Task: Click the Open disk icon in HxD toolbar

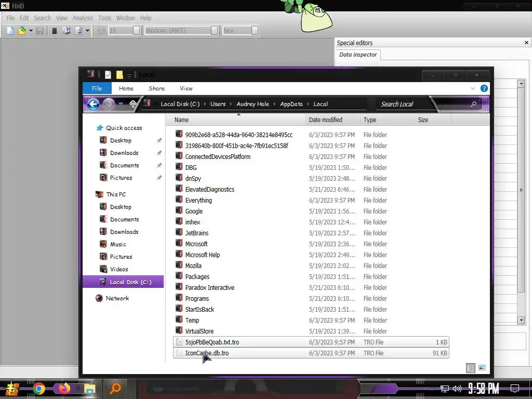Action: tap(66, 31)
